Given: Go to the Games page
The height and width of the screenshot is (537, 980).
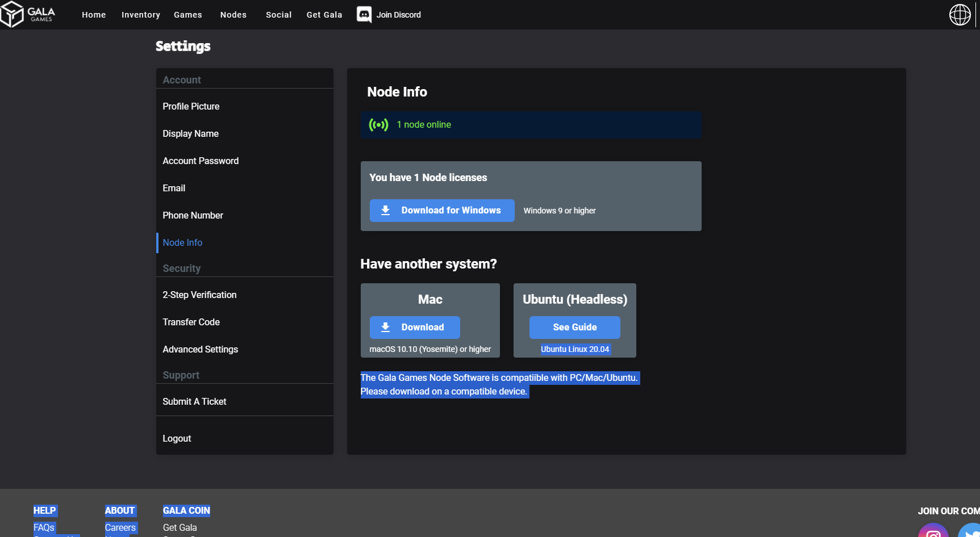Looking at the screenshot, I should tap(187, 15).
